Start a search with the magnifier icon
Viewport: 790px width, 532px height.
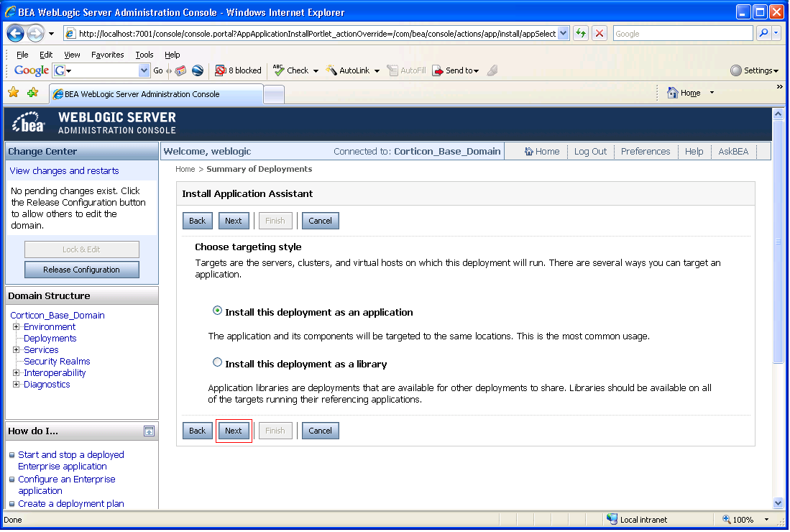pos(764,34)
